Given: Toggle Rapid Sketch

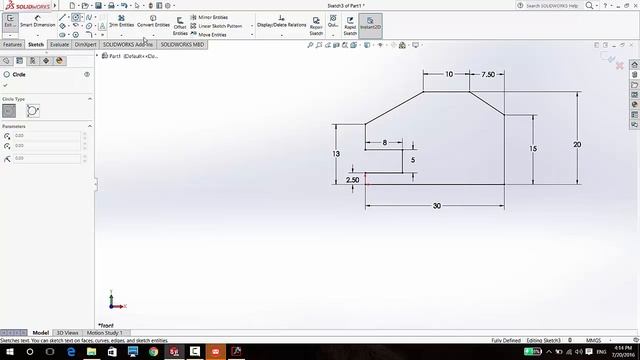Looking at the screenshot, I should click(x=350, y=26).
